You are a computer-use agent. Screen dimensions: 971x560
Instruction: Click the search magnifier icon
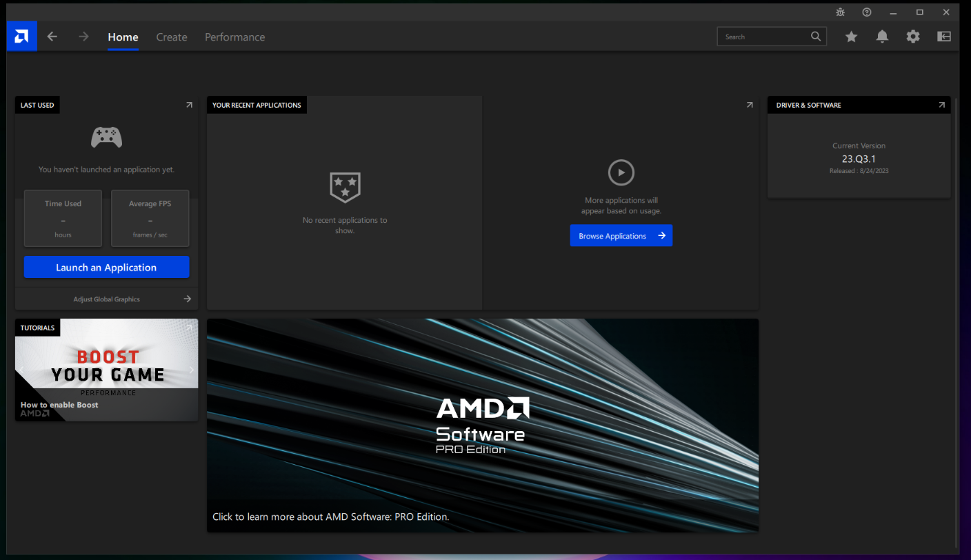[x=816, y=37]
